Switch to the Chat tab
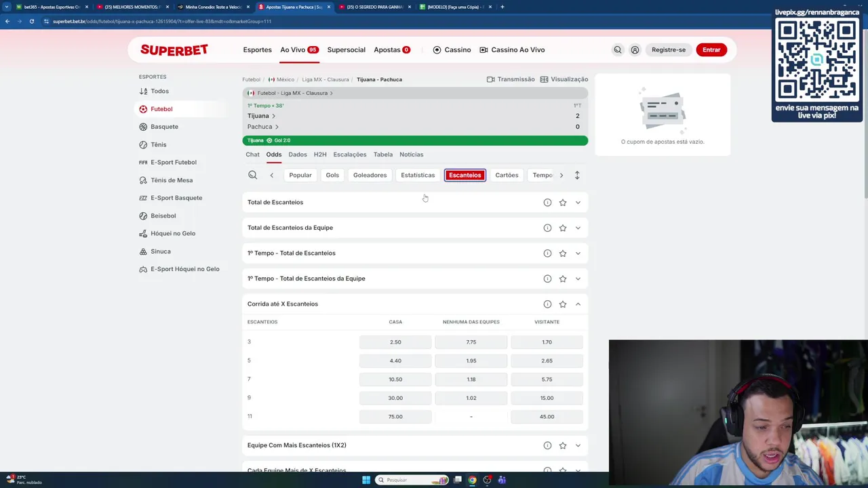Image resolution: width=868 pixels, height=488 pixels. coord(252,155)
